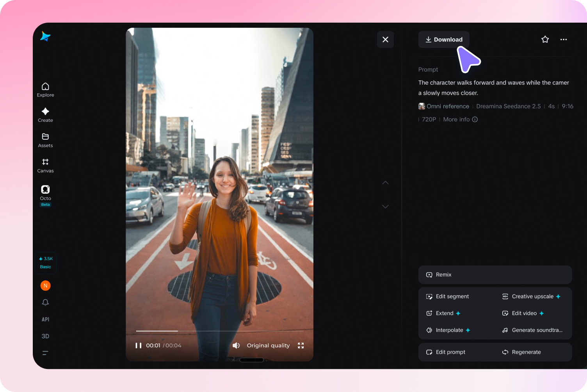Click the Remix button
Image resolution: width=587 pixels, height=392 pixels.
click(495, 275)
